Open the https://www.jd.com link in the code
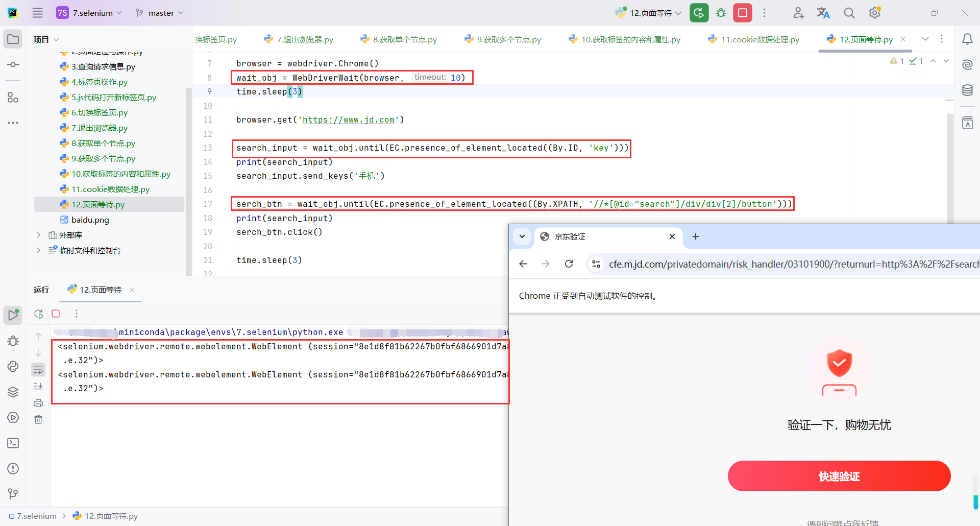The image size is (980, 526). coord(349,119)
